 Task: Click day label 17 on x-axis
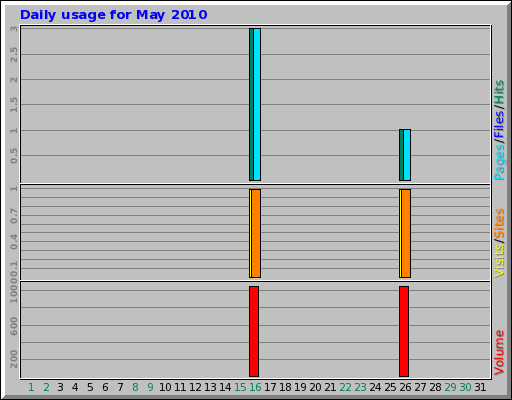tap(270, 387)
